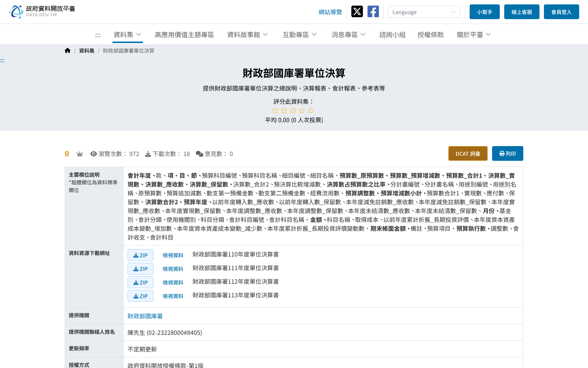Click the download count icon
This screenshot has height=368, width=588.
(148, 154)
